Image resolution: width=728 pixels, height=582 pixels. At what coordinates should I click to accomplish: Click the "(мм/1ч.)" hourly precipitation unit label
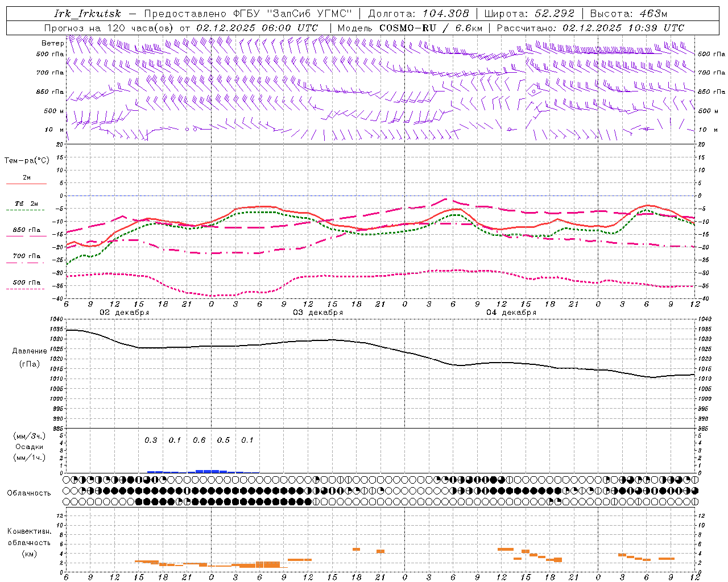tap(30, 458)
